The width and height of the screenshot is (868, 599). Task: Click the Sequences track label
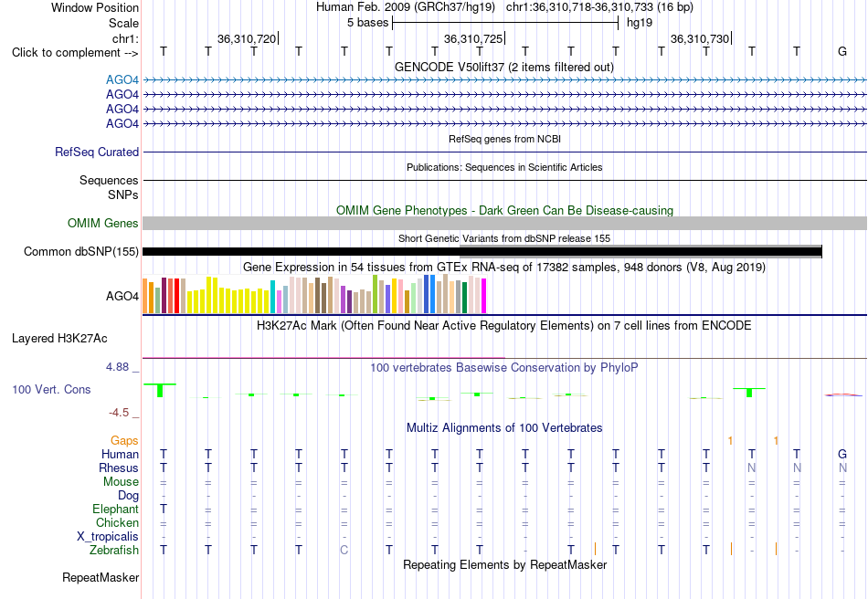coord(109,180)
